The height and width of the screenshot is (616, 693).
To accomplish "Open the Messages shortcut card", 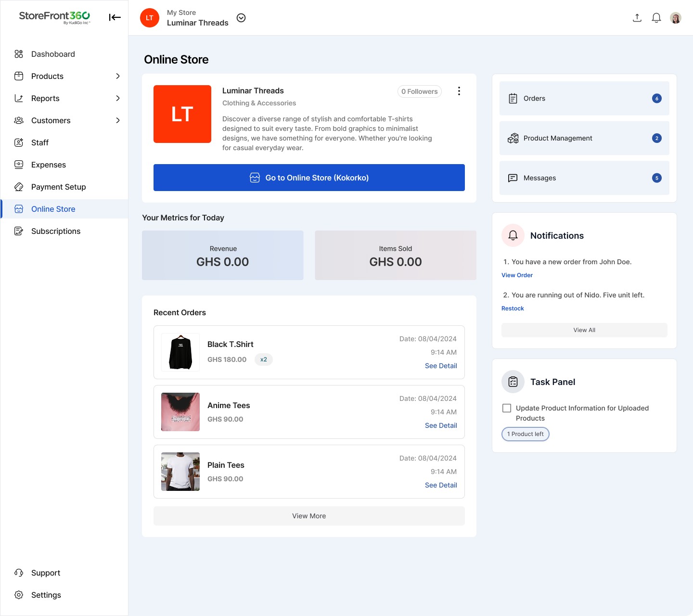I will pos(584,178).
